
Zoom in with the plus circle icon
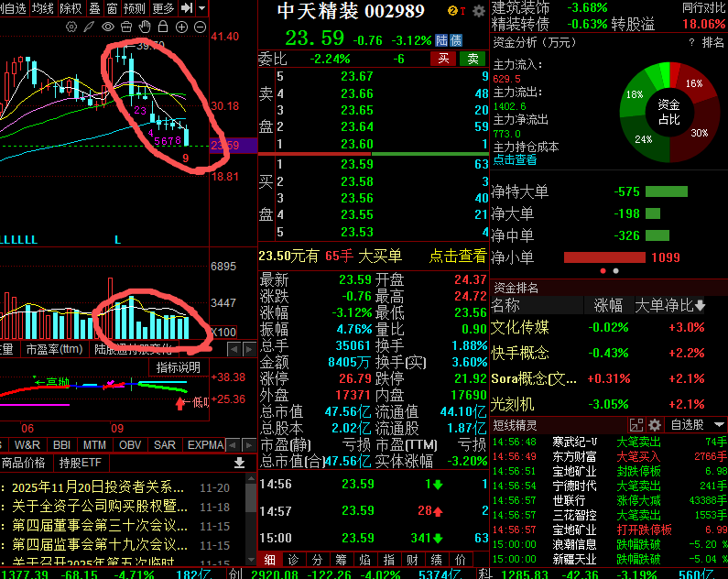[x=181, y=27]
